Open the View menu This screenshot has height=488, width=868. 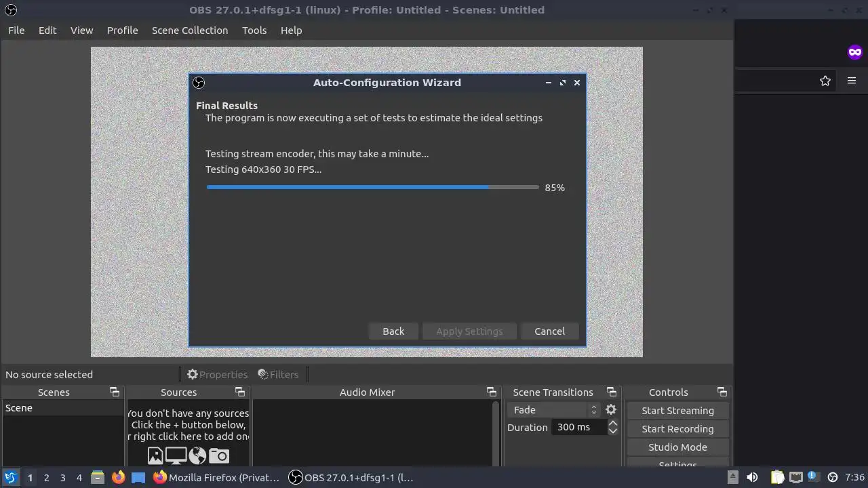81,30
